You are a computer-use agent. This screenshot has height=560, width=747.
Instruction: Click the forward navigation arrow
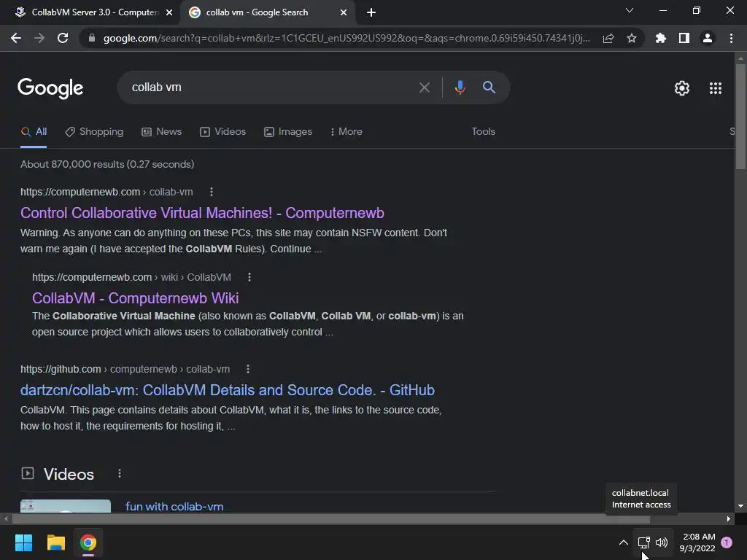(39, 38)
